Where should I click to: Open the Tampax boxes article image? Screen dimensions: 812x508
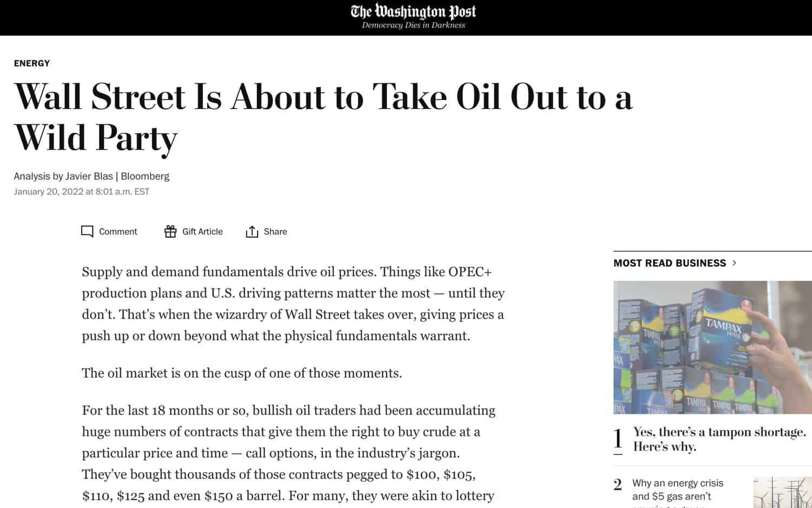pyautogui.click(x=712, y=347)
